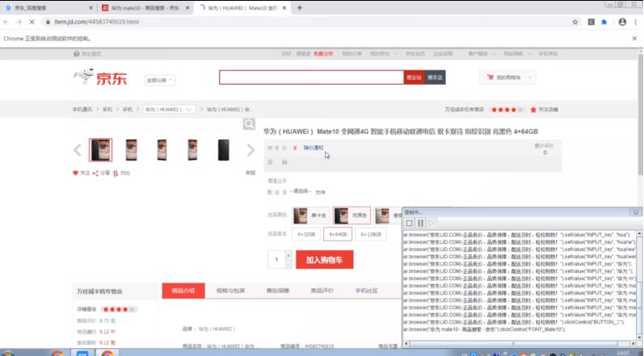Stop loading the page
The height and width of the screenshot is (356, 644).
click(x=32, y=22)
